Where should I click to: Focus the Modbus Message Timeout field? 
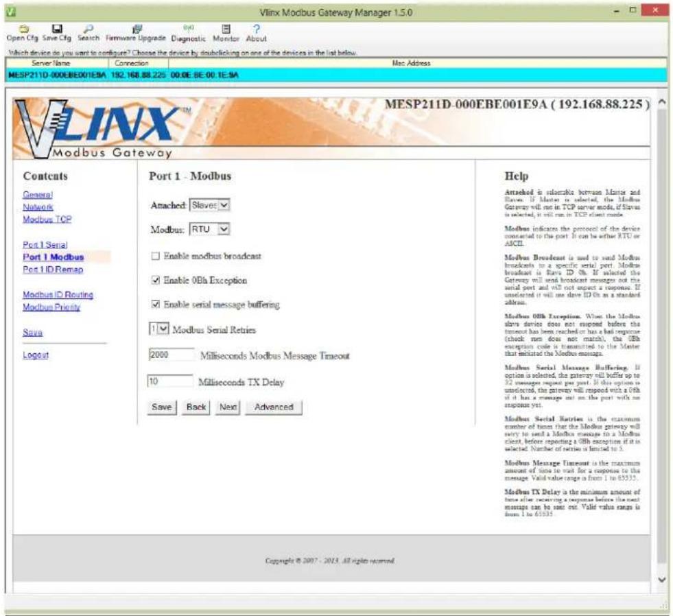[x=172, y=355]
